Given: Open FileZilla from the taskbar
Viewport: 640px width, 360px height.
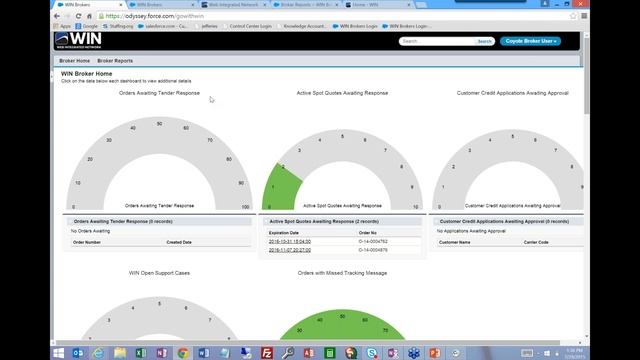Looking at the screenshot, I should [x=267, y=353].
